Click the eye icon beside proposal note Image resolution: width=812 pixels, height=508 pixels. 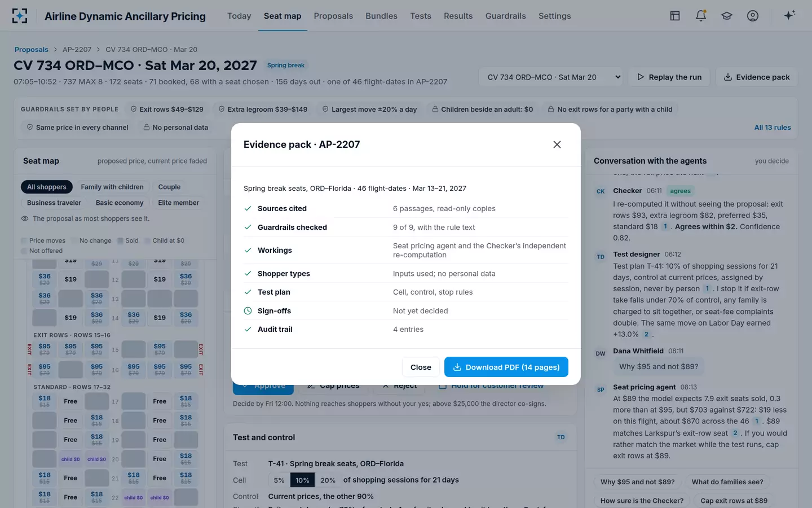(25, 218)
